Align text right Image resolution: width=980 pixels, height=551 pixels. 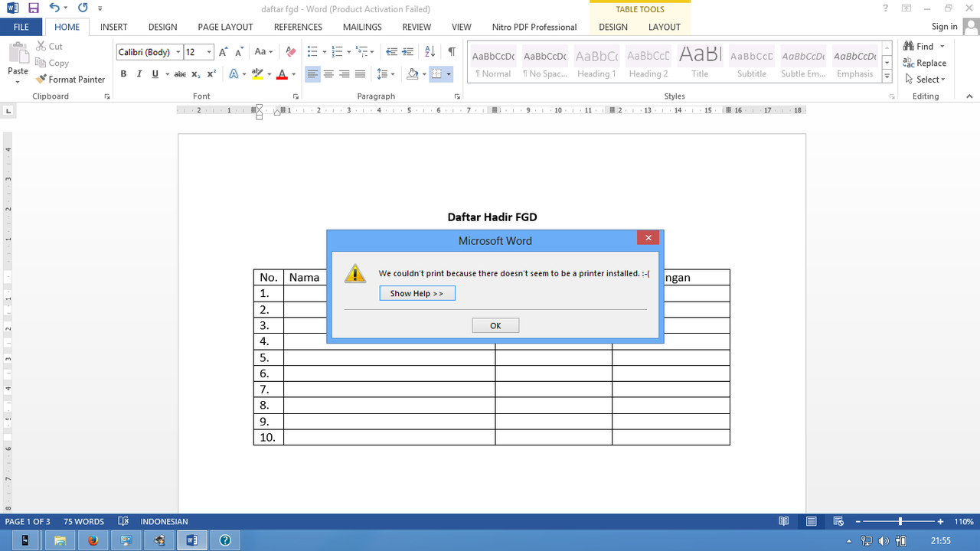pyautogui.click(x=345, y=74)
